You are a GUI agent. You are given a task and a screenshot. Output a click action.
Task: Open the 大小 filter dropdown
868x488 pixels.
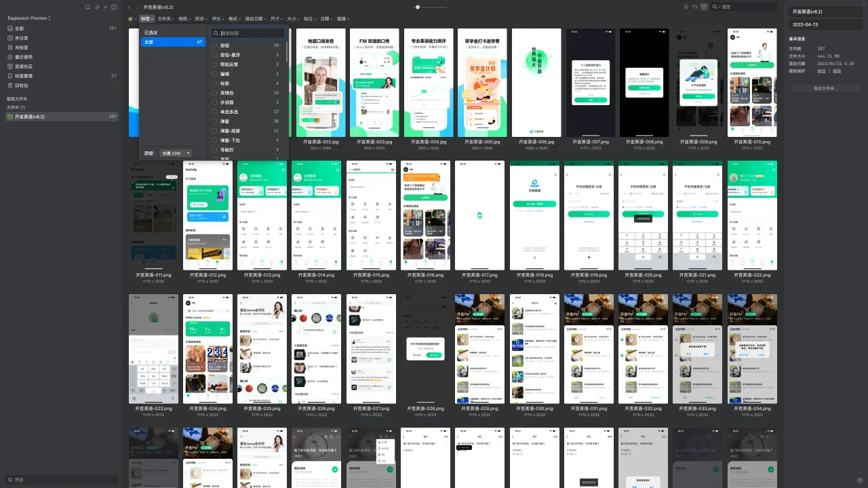click(x=294, y=19)
